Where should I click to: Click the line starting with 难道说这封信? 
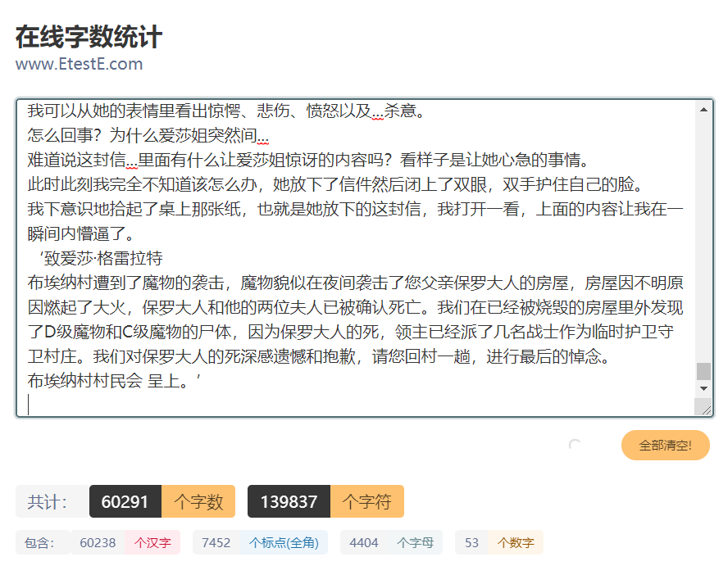[308, 160]
